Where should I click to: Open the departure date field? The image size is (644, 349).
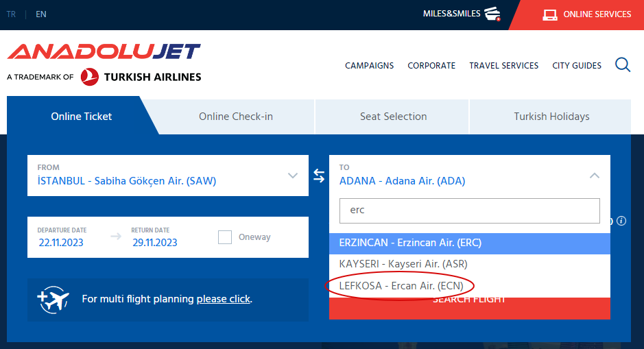pyautogui.click(x=63, y=237)
